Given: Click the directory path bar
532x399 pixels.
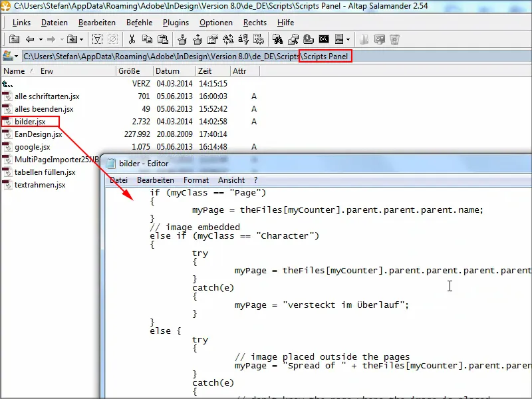Looking at the screenshot, I should click(x=277, y=57).
